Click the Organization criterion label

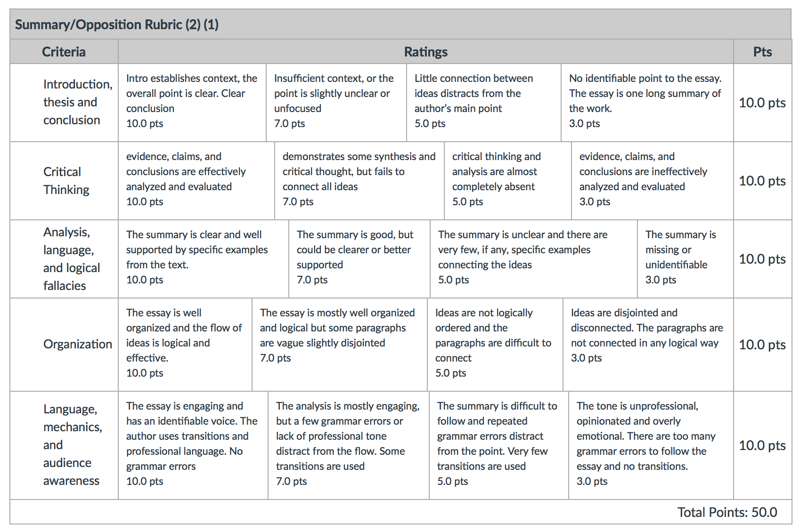pyautogui.click(x=77, y=344)
